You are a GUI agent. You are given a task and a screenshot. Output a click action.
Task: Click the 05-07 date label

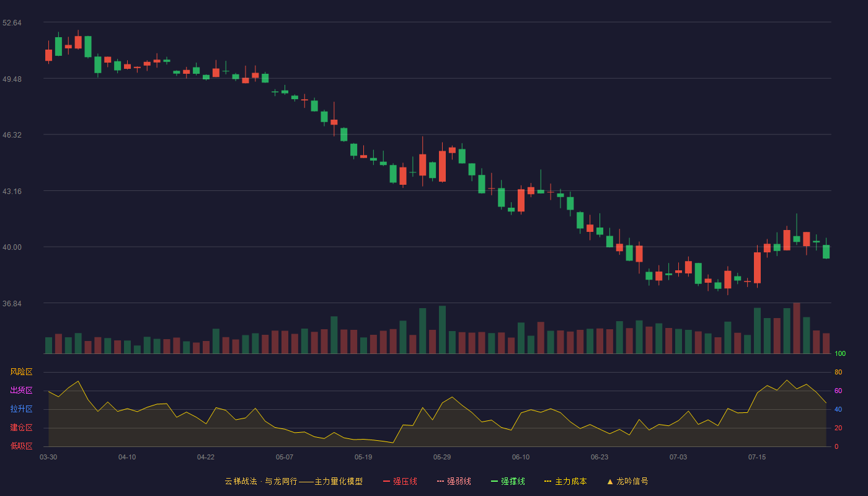(x=285, y=457)
